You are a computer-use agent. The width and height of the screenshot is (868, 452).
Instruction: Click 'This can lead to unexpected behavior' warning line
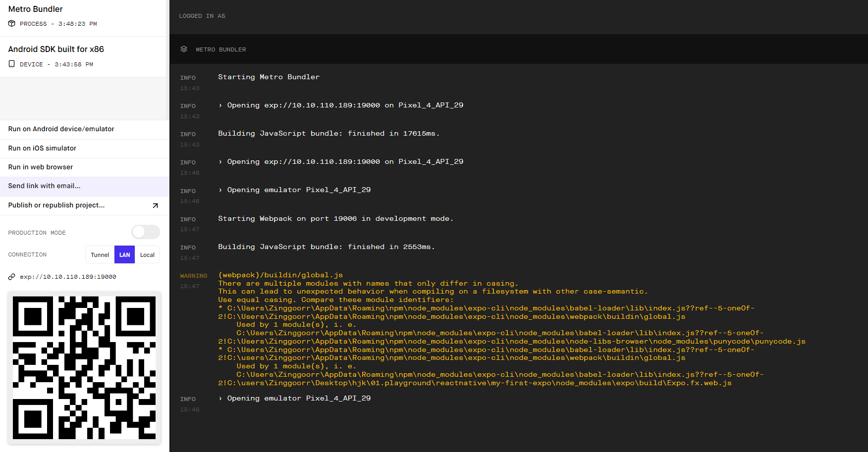point(433,292)
